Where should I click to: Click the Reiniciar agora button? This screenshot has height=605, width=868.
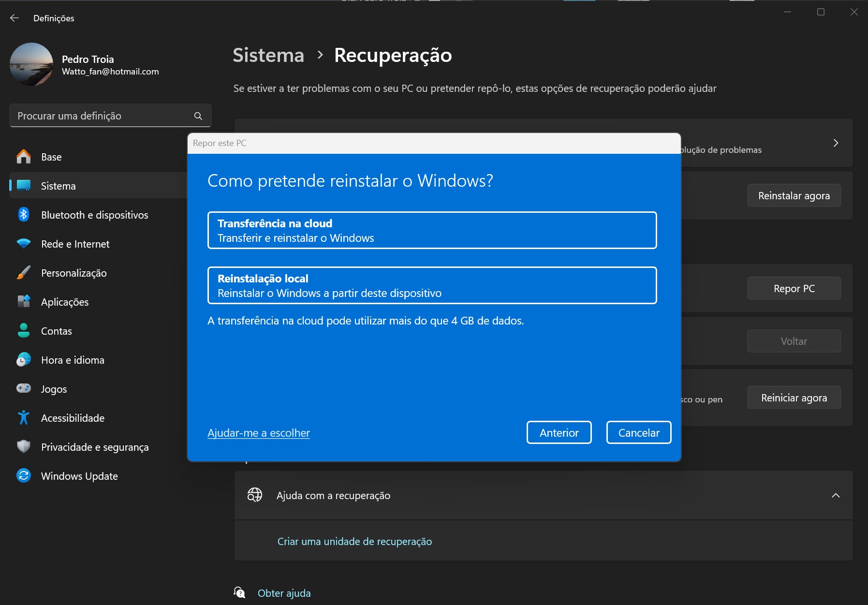click(794, 398)
